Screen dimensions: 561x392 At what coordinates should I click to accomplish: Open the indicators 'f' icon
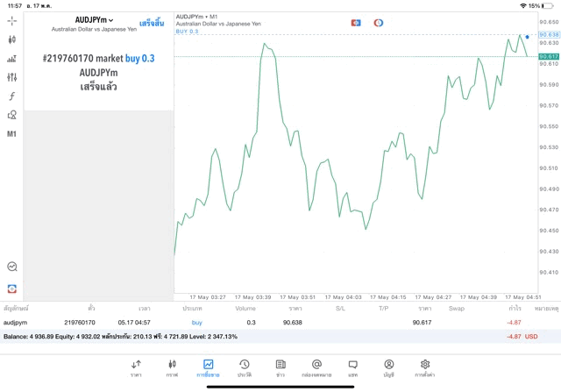pos(11,96)
